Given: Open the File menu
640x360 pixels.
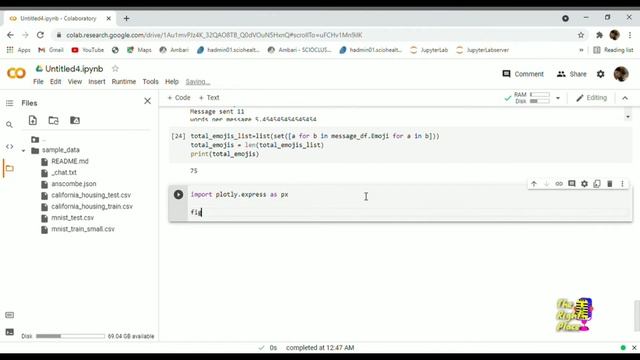Looking at the screenshot, I should pyautogui.click(x=38, y=82).
